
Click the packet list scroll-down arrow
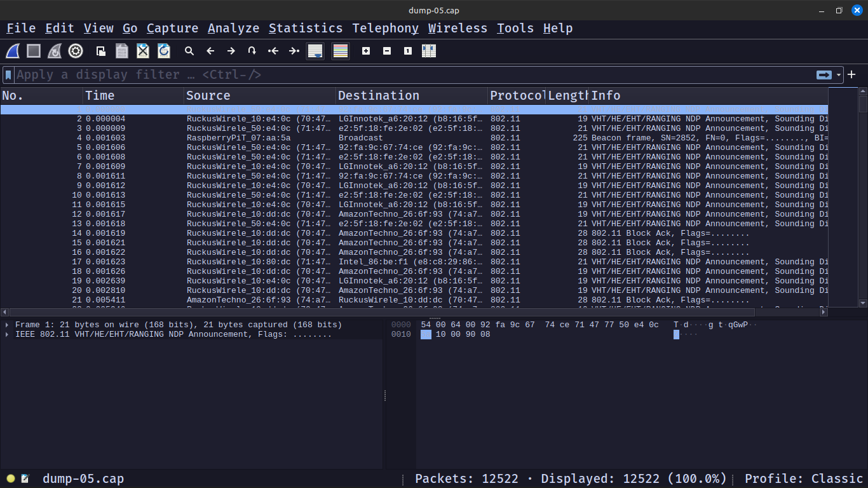pyautogui.click(x=863, y=303)
